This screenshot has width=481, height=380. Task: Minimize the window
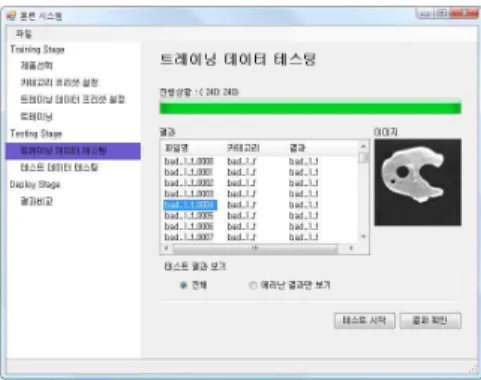(x=425, y=14)
